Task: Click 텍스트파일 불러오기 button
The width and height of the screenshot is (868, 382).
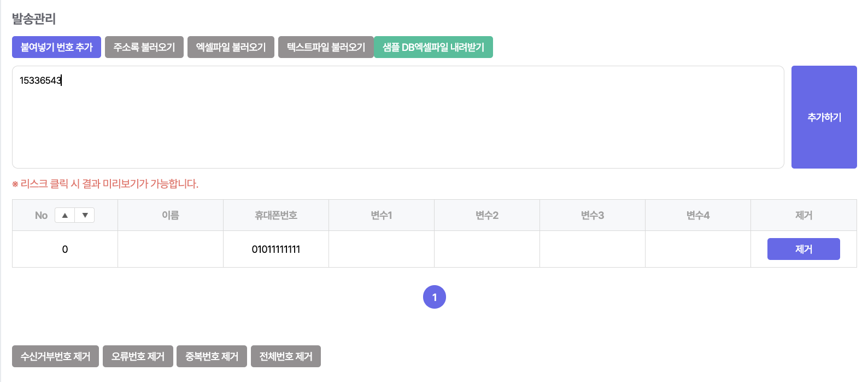Action: click(x=326, y=47)
